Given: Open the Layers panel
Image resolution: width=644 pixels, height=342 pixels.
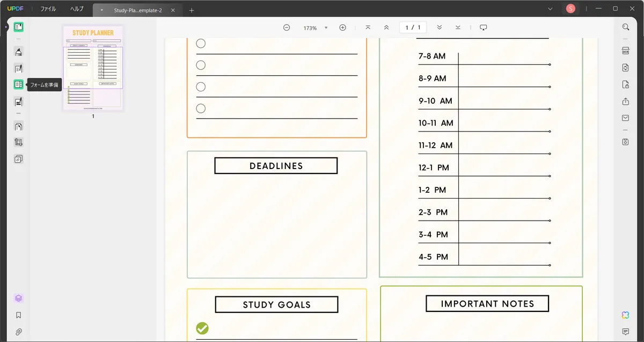Looking at the screenshot, I should point(19,299).
